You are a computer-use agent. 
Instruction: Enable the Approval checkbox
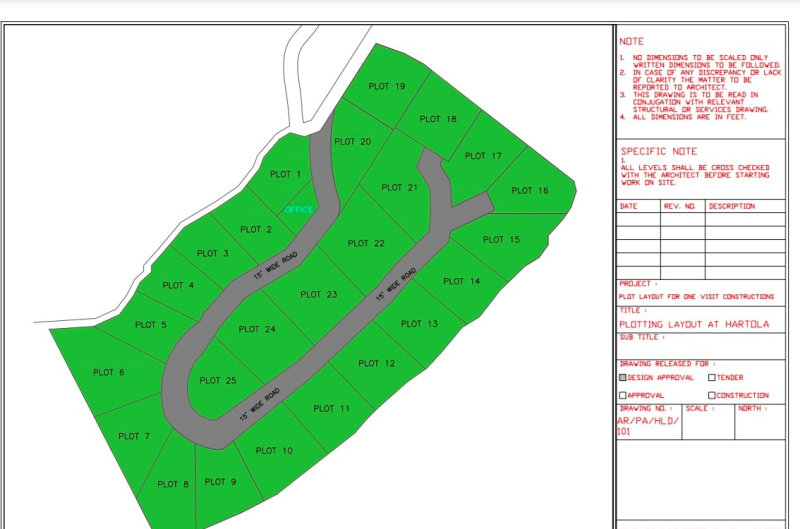623,395
